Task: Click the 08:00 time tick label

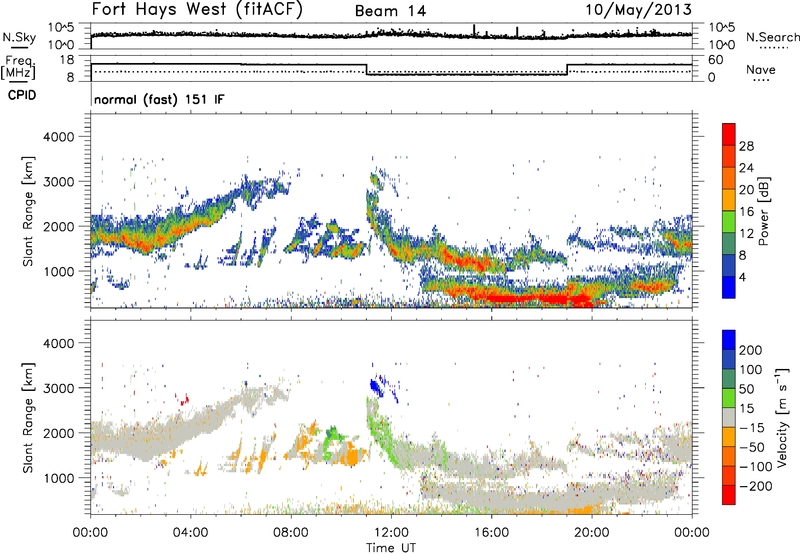Action: (x=290, y=532)
